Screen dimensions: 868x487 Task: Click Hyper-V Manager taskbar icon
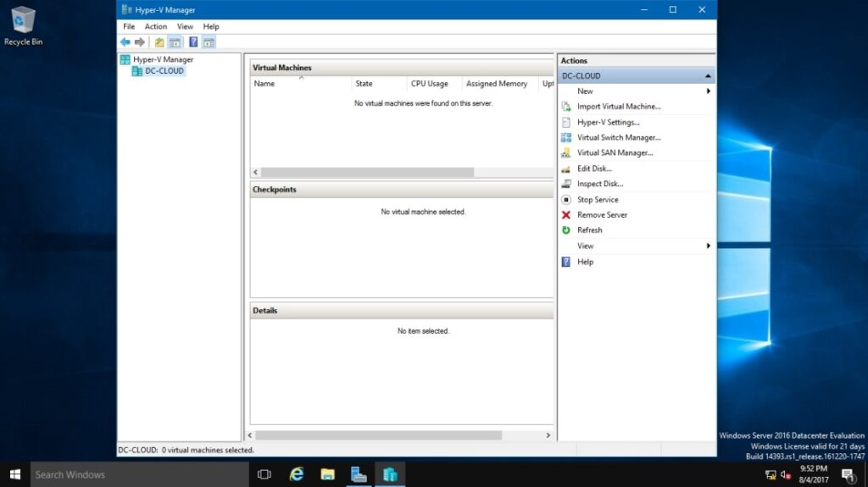(390, 474)
